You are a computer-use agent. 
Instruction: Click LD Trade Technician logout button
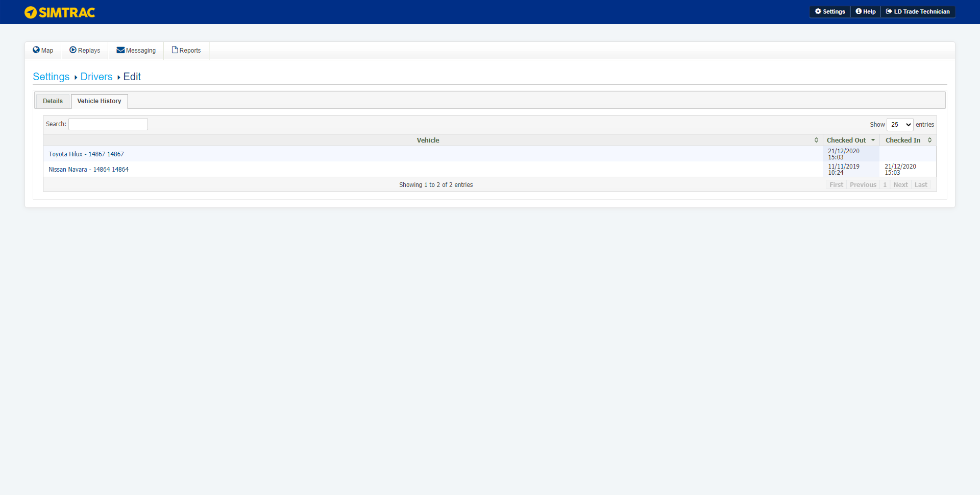[x=918, y=12]
